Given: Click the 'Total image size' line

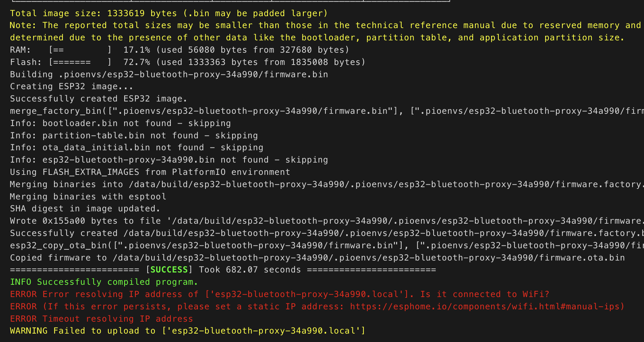Looking at the screenshot, I should [x=168, y=13].
